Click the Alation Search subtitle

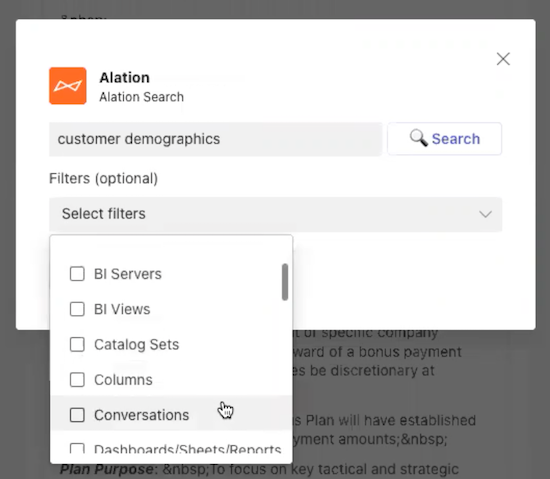coord(141,97)
